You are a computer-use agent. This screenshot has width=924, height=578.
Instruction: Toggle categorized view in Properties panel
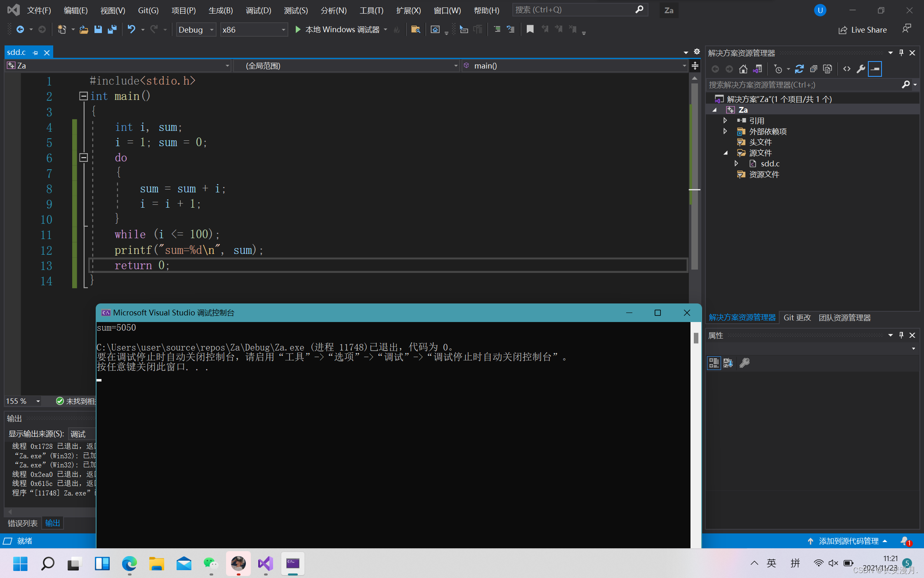coord(714,363)
